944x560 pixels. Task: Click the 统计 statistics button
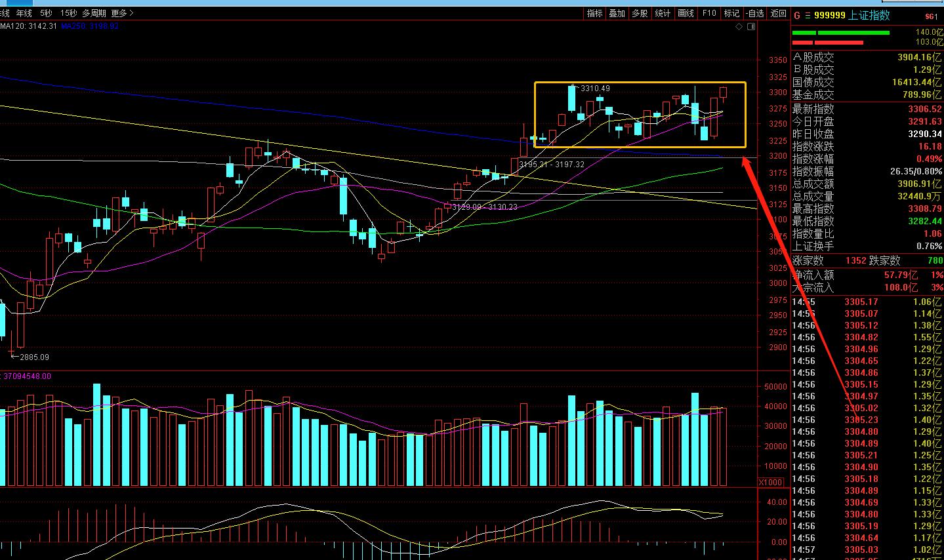tap(663, 13)
